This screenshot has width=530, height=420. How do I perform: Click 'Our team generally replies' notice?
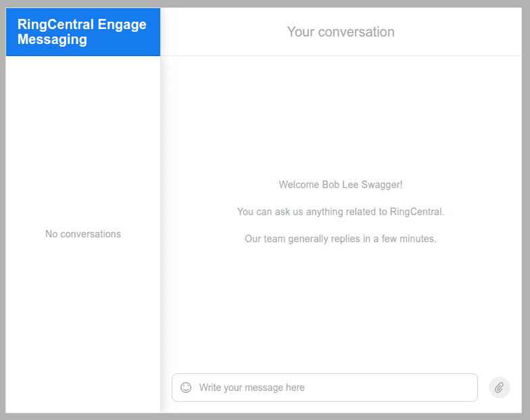click(340, 239)
